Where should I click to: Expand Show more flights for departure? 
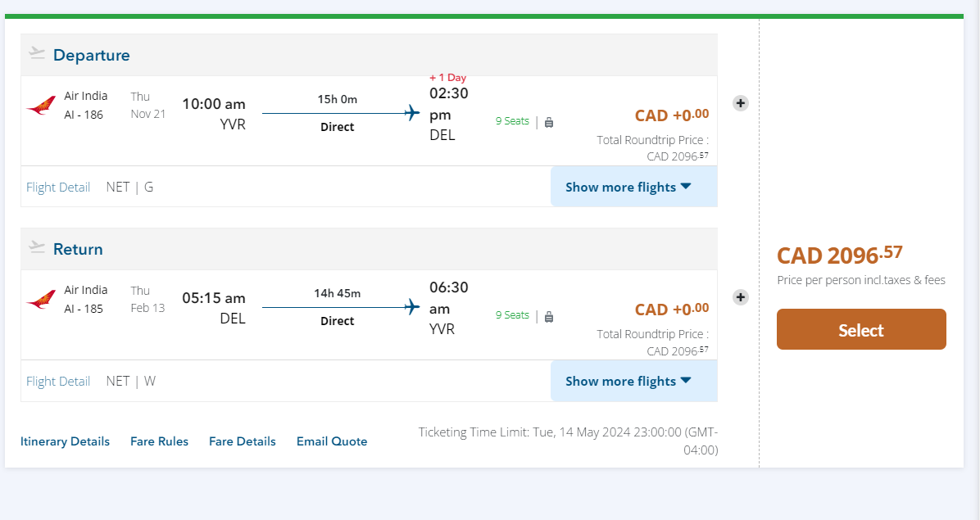pyautogui.click(x=628, y=187)
